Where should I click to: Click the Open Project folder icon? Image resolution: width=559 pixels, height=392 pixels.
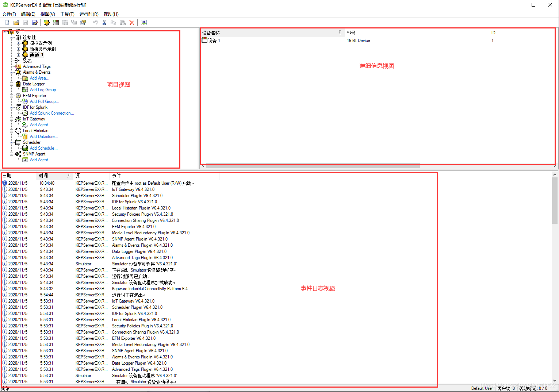16,23
